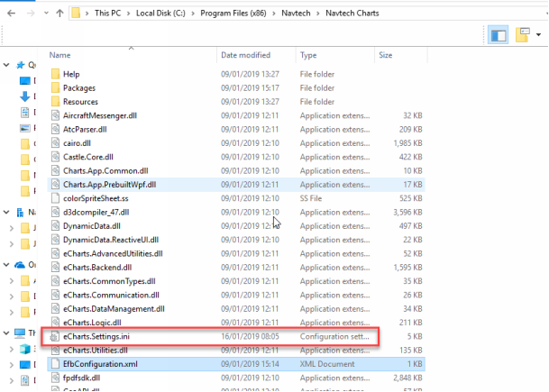Viewport: 549px width, 392px height.
Task: Select fpdfsdk.dll file icon
Action: [x=55, y=378]
